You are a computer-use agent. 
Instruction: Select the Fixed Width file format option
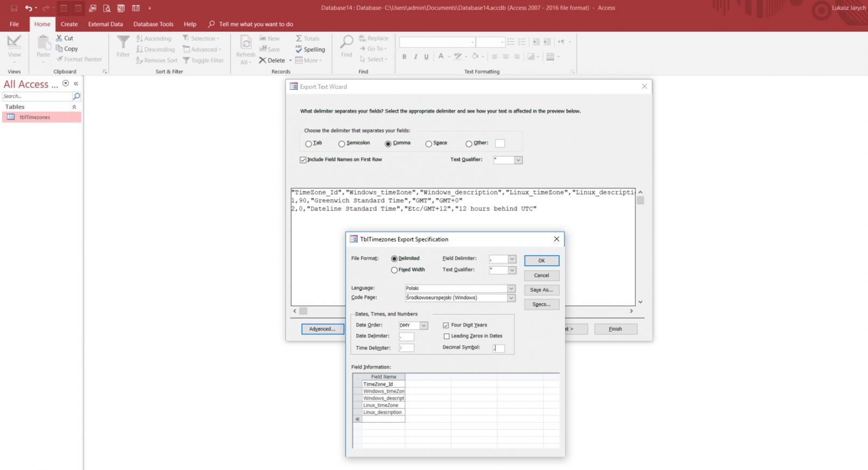394,270
